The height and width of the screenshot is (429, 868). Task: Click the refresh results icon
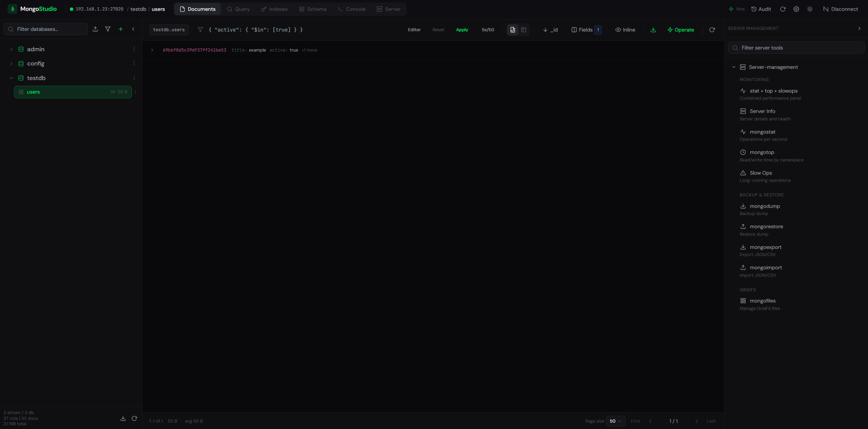[x=712, y=30]
